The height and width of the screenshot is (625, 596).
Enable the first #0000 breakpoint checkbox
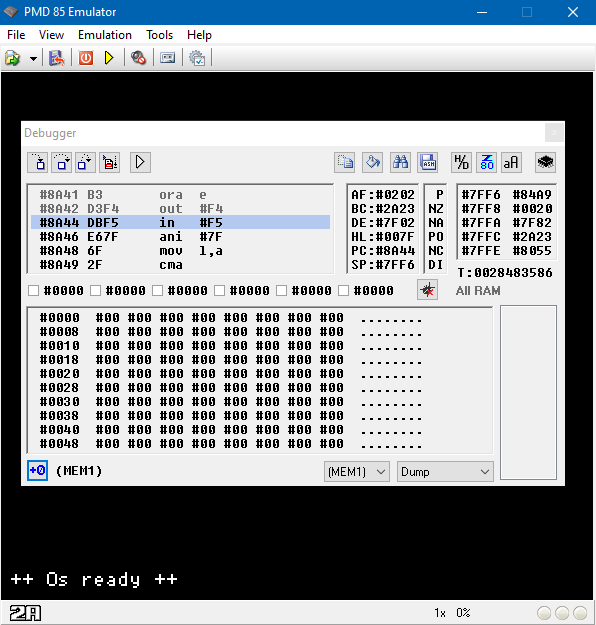coord(33,291)
